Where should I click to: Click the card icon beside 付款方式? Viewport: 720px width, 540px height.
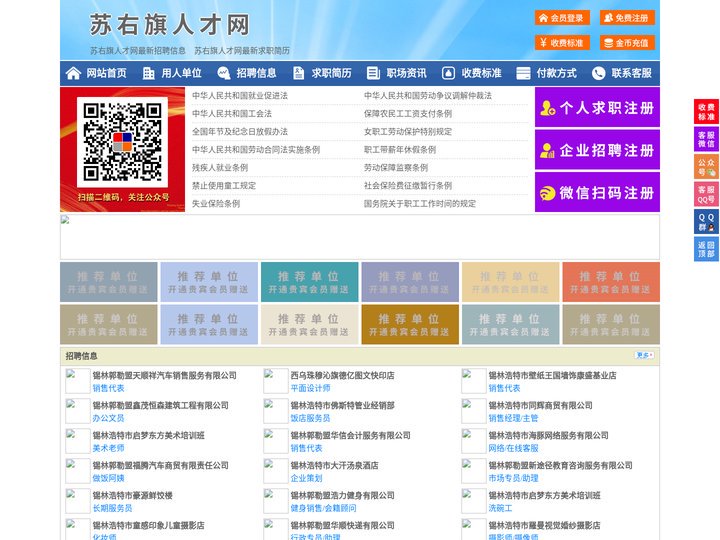tap(523, 73)
